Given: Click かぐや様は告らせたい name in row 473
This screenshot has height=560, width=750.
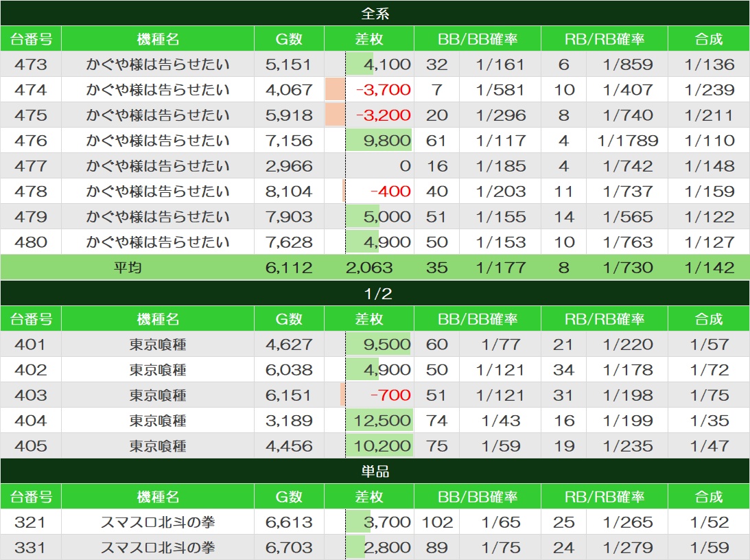Looking at the screenshot, I should [157, 64].
